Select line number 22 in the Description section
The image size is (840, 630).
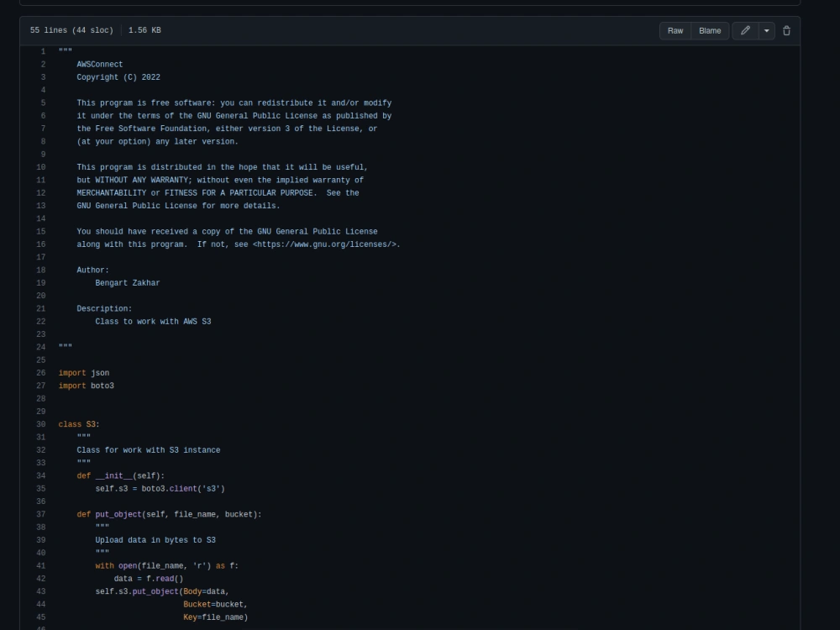(39, 321)
